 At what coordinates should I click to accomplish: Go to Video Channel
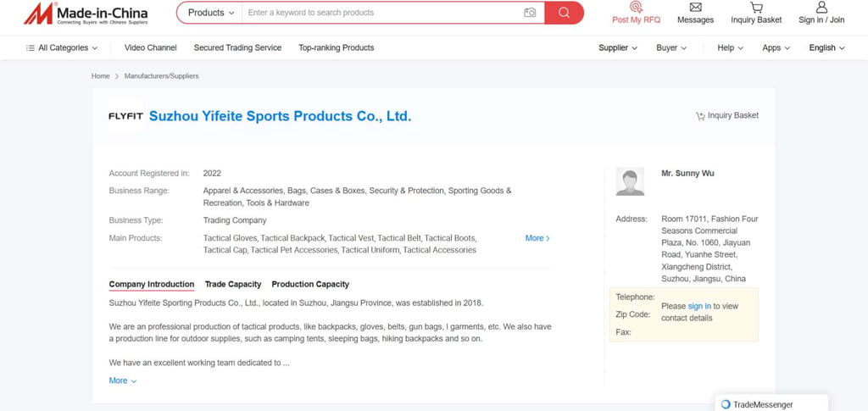pyautogui.click(x=151, y=48)
